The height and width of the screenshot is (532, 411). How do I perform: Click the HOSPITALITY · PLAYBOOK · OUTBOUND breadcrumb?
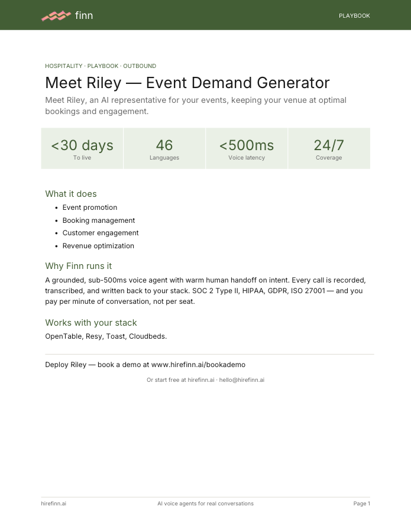click(101, 66)
